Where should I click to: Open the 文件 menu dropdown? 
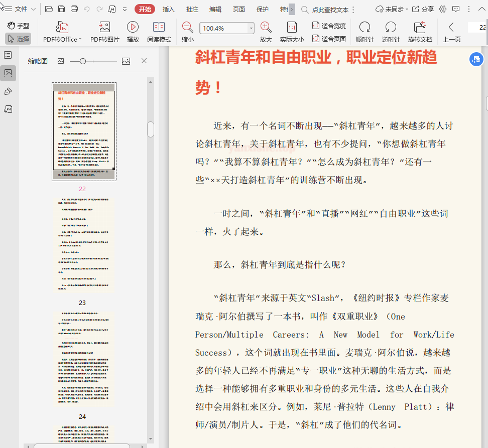(21, 9)
